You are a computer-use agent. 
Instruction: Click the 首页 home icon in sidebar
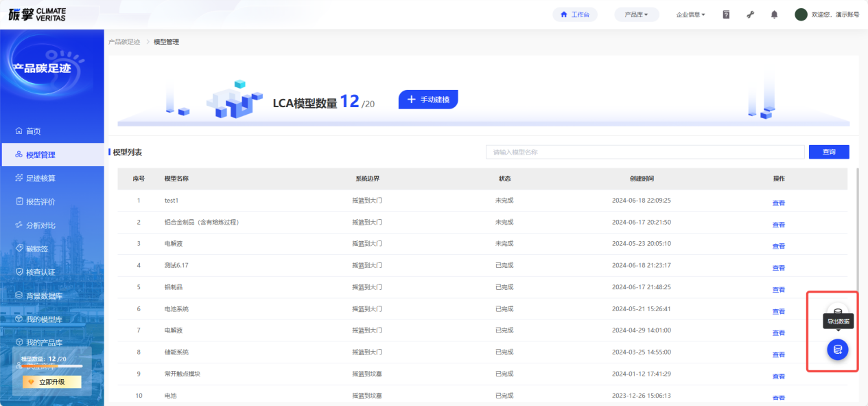pos(19,131)
